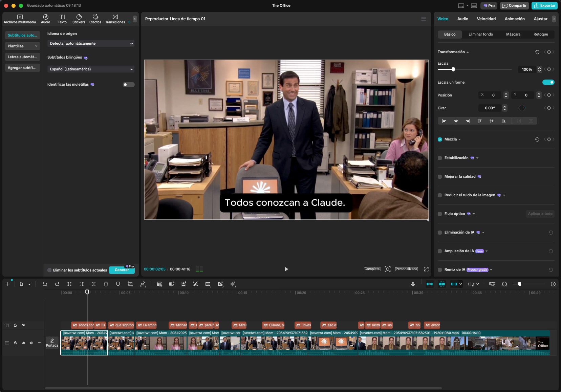Enable the Flujo óptico checkbox
Image resolution: width=561 pixels, height=392 pixels.
coord(440,214)
